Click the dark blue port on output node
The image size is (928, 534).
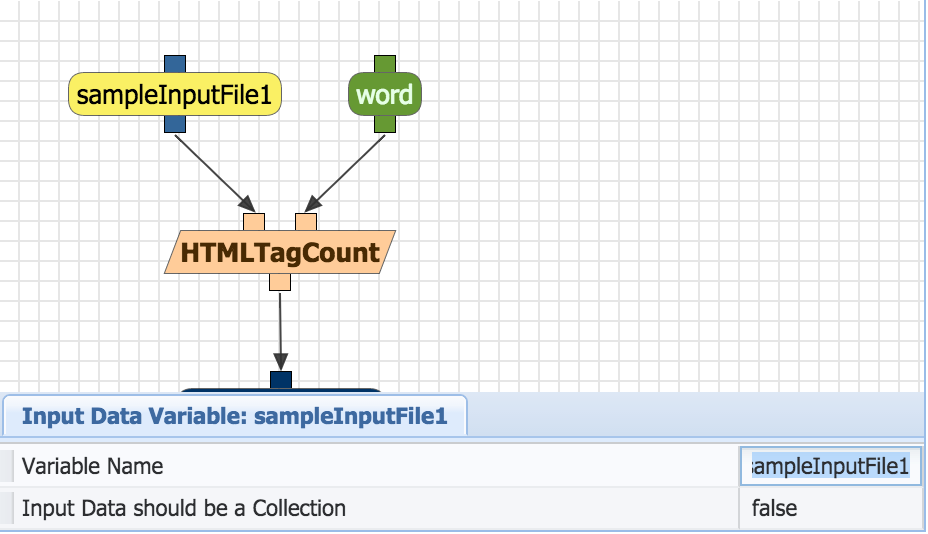281,379
